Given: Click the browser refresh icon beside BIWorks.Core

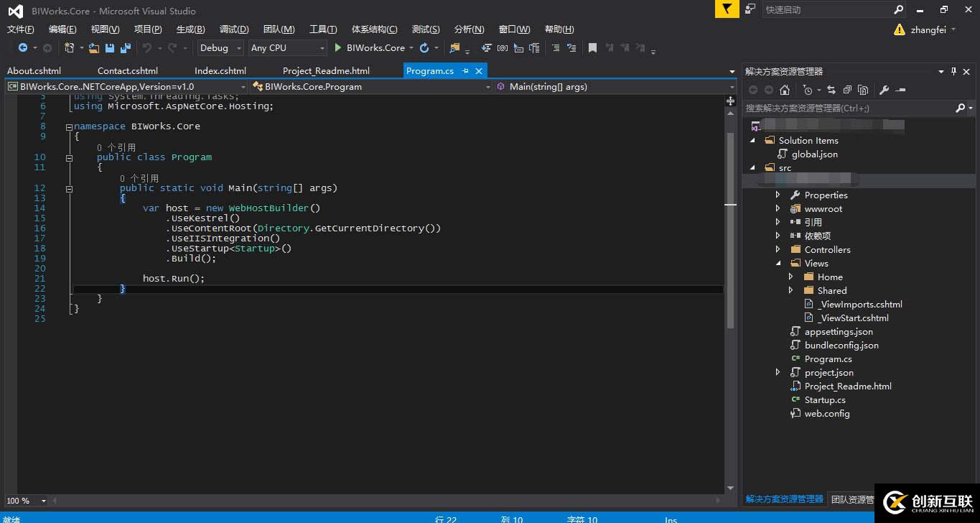Looking at the screenshot, I should (424, 48).
